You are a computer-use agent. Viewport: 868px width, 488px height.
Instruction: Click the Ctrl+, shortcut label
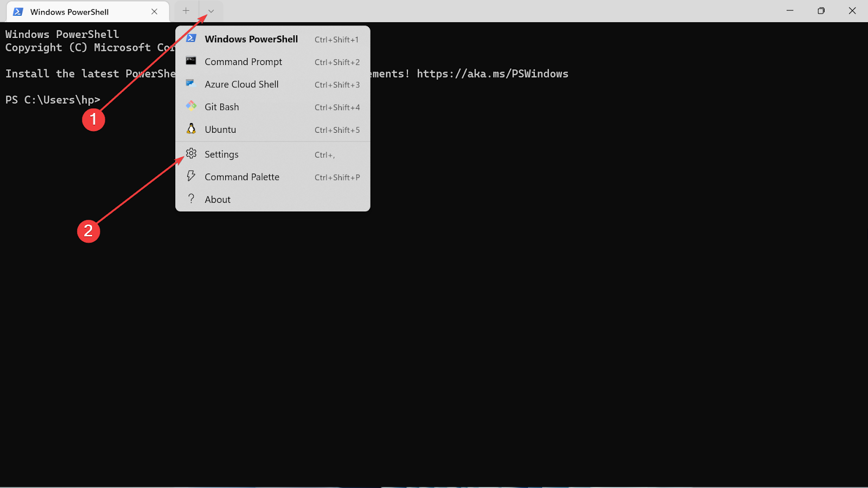(x=324, y=155)
